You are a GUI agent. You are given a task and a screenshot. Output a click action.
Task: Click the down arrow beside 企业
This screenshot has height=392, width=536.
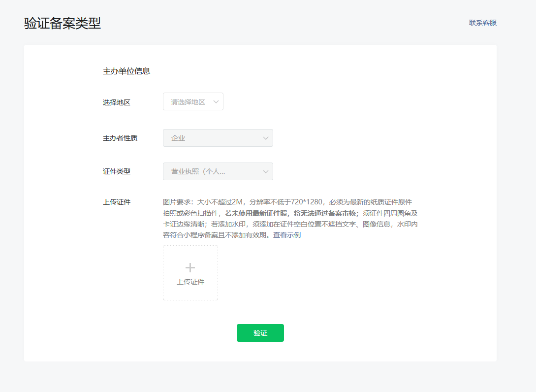click(265, 138)
